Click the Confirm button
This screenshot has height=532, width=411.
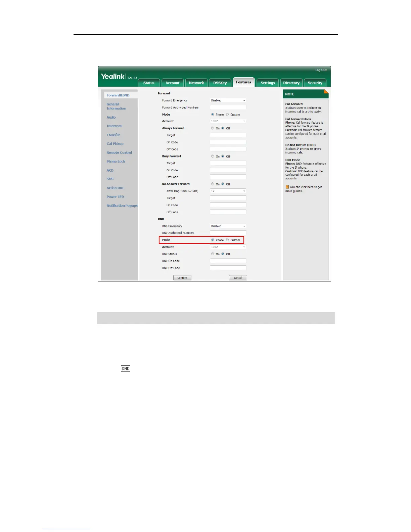182,278
